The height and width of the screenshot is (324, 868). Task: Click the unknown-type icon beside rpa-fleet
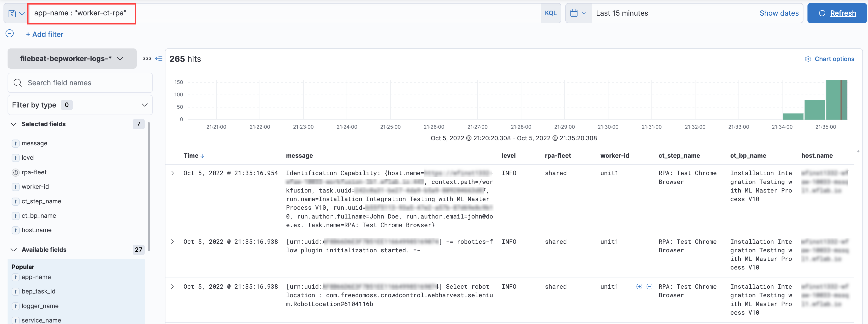pyautogui.click(x=15, y=173)
